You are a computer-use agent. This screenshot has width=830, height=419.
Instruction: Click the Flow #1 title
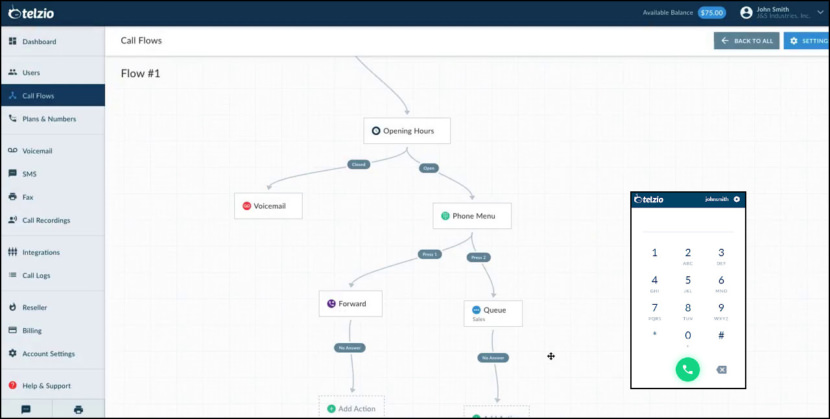pos(140,74)
